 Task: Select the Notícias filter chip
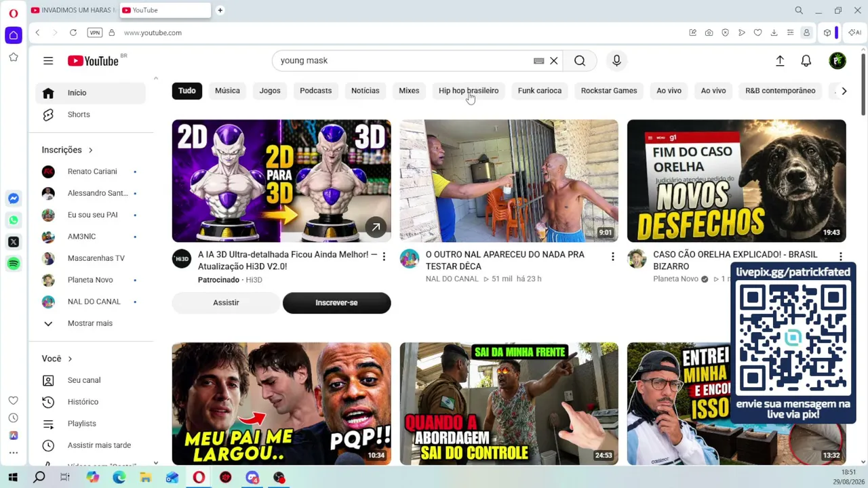click(366, 91)
